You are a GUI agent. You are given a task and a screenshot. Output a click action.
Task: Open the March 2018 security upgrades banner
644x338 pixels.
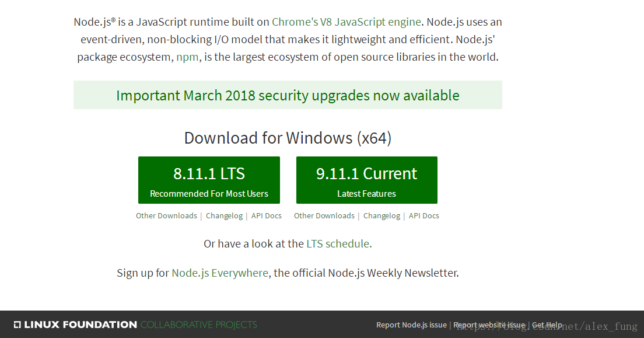(288, 95)
